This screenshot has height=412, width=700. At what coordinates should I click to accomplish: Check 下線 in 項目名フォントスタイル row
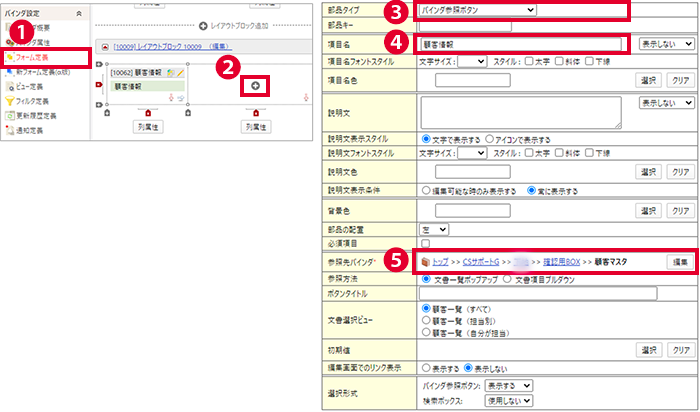pyautogui.click(x=589, y=62)
